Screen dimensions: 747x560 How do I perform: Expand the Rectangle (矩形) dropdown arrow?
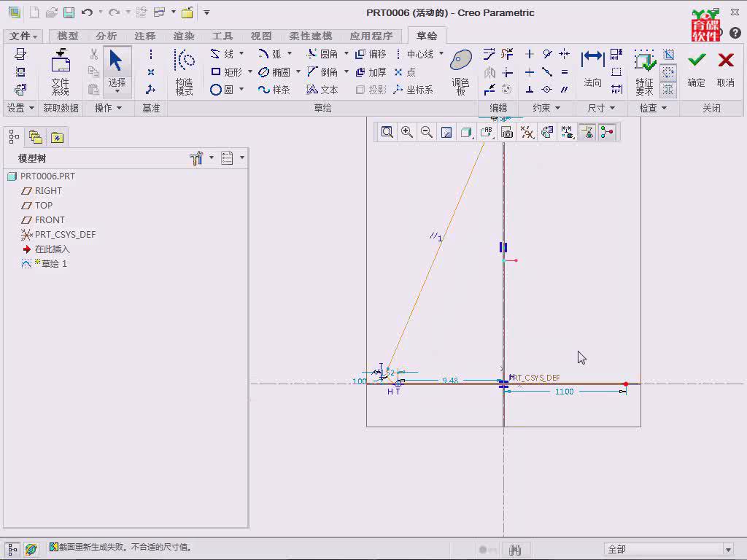(249, 72)
